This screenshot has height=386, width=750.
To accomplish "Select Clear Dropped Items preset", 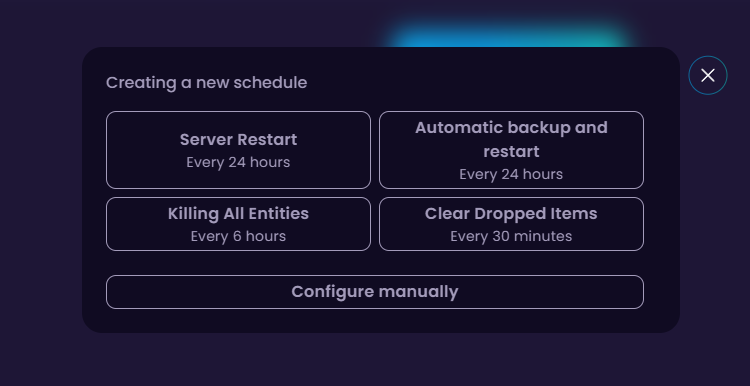I will 511,224.
